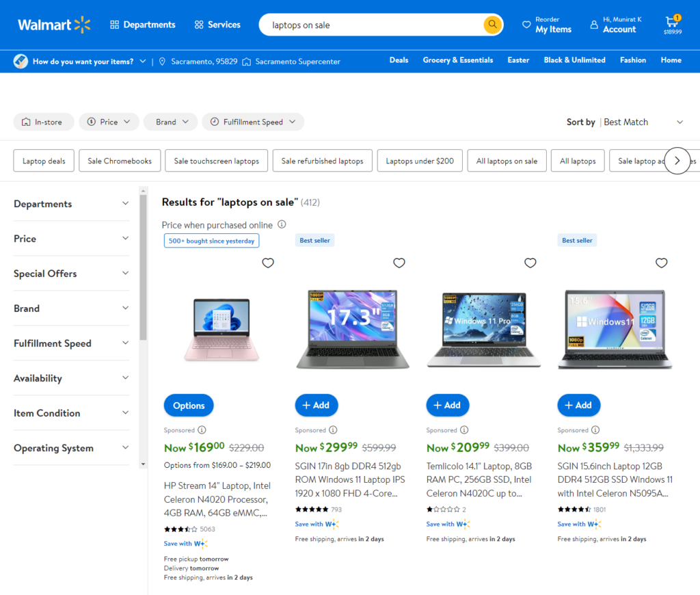The image size is (700, 595).
Task: Click the 'How do you want your items' icon
Action: pos(21,61)
